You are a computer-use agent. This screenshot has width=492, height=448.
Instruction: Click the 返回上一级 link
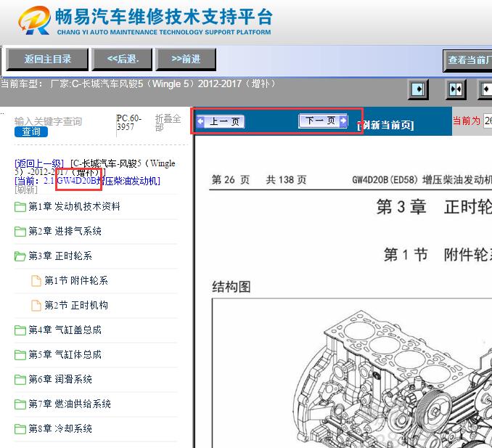coord(40,164)
